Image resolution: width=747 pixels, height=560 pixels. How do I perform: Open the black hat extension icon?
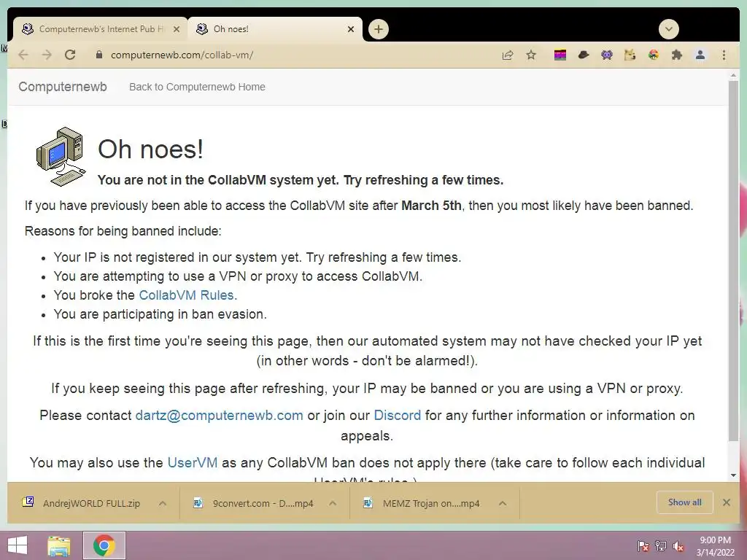pos(583,55)
